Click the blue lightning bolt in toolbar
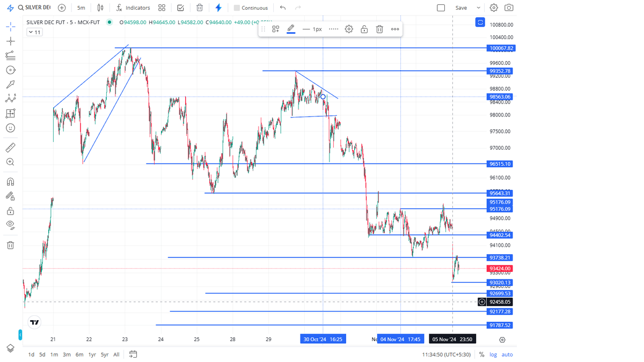 click(218, 8)
